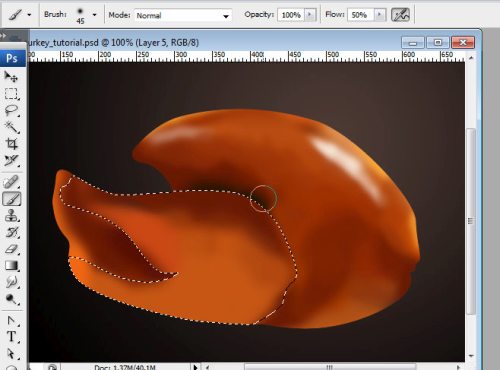Select the Move tool

point(11,77)
